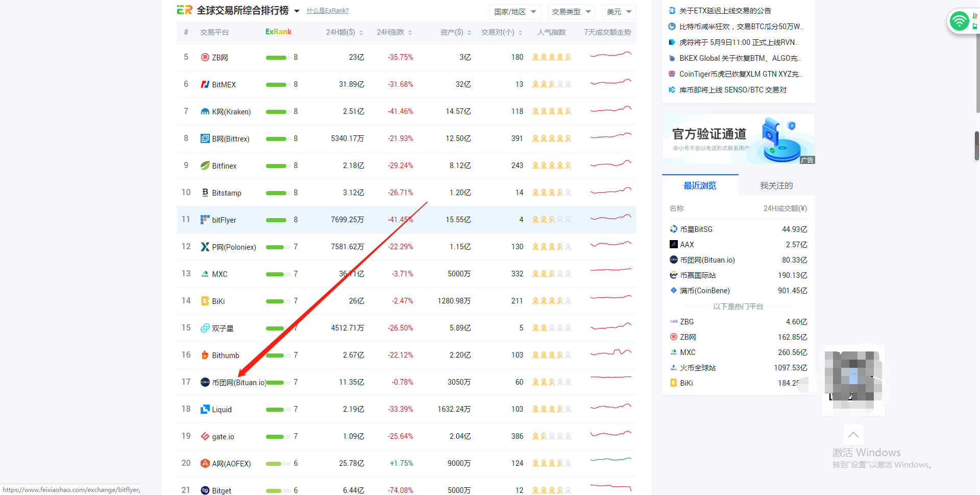The width and height of the screenshot is (980, 495).
Task: Click the MXC logo in ranking table
Action: [x=205, y=274]
